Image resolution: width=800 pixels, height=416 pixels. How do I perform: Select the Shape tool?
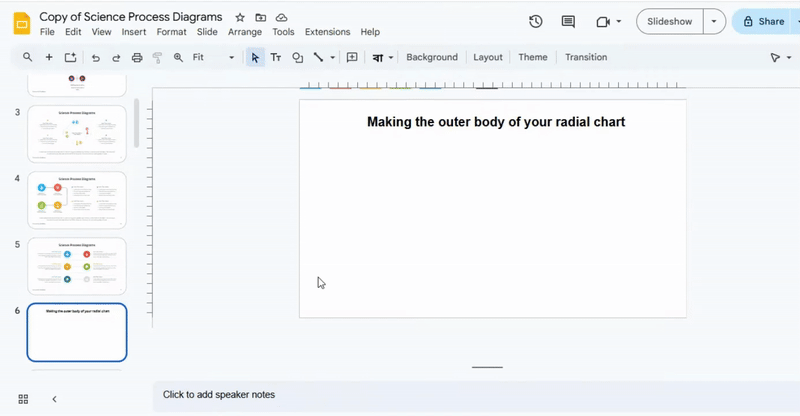(297, 58)
